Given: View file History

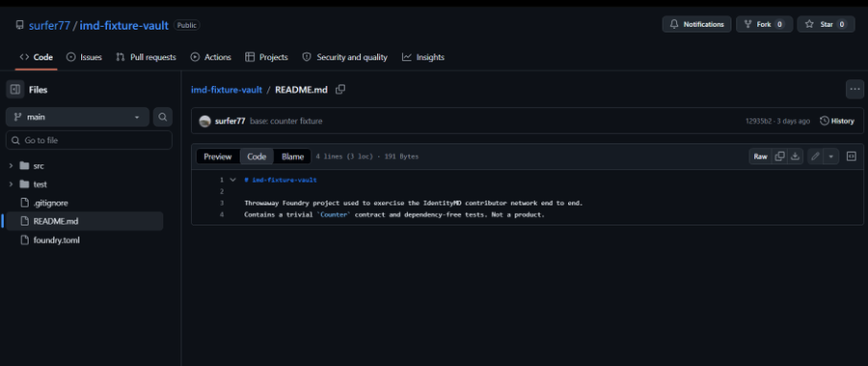Looking at the screenshot, I should click(837, 121).
